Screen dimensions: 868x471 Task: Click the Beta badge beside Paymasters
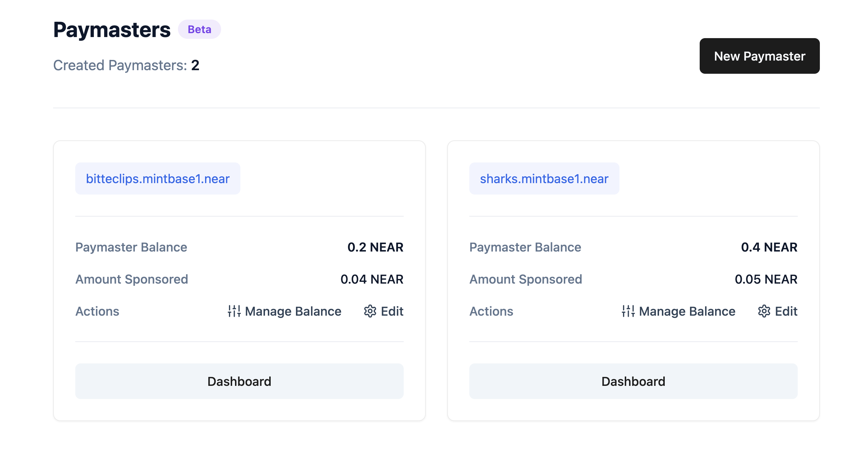coord(199,29)
